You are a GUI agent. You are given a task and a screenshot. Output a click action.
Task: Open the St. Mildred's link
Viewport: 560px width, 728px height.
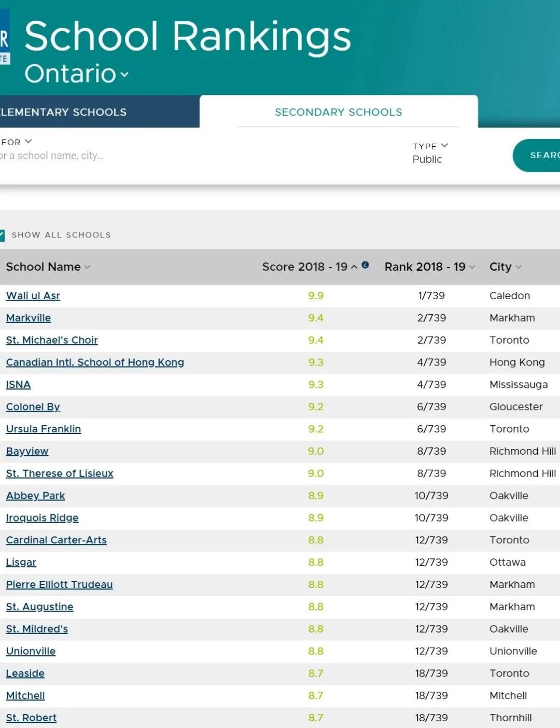[37, 629]
